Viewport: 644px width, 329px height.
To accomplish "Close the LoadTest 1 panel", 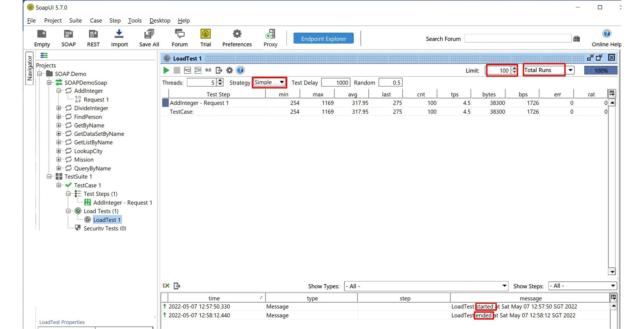I will [x=612, y=58].
